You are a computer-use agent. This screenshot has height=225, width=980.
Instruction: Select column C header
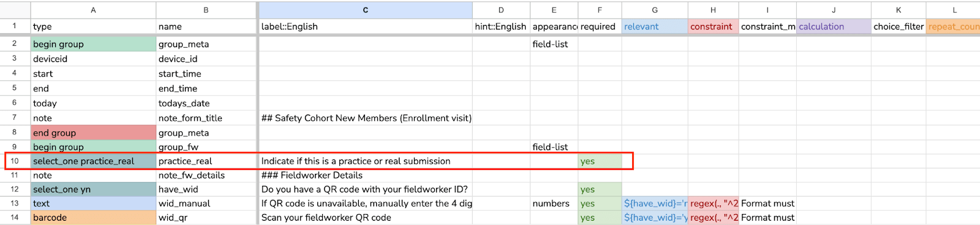click(366, 10)
